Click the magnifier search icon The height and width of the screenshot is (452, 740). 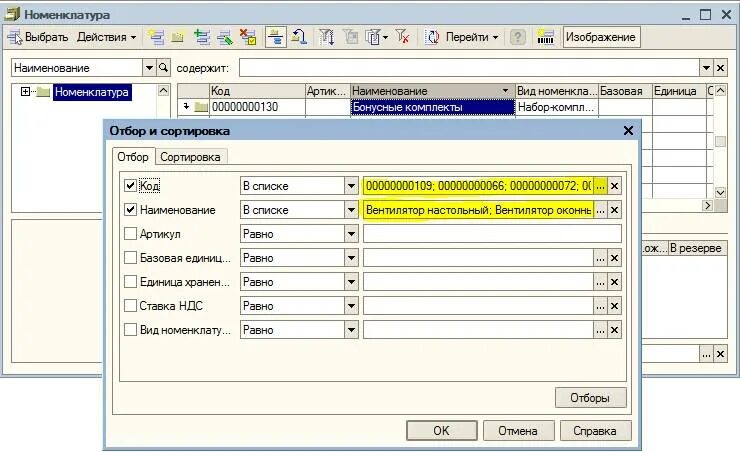163,68
